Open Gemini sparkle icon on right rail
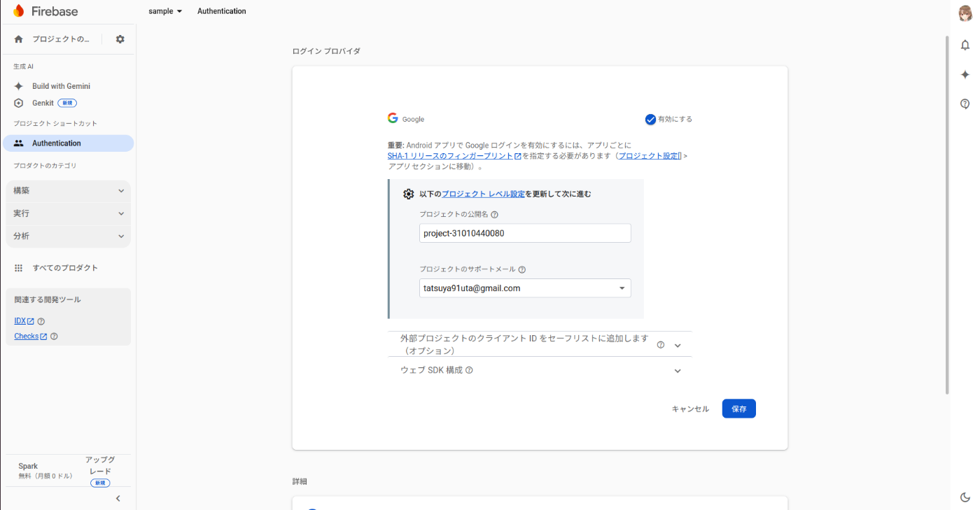The image size is (980, 510). pos(965,74)
